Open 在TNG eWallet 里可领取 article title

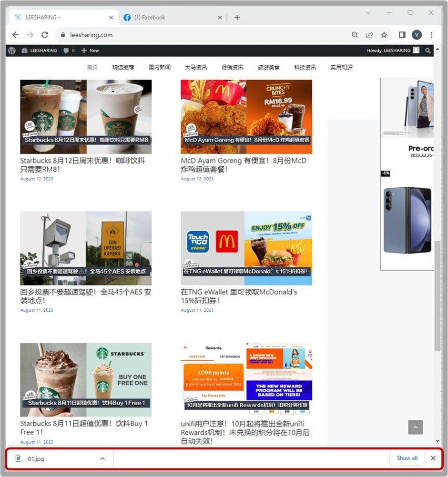click(239, 296)
